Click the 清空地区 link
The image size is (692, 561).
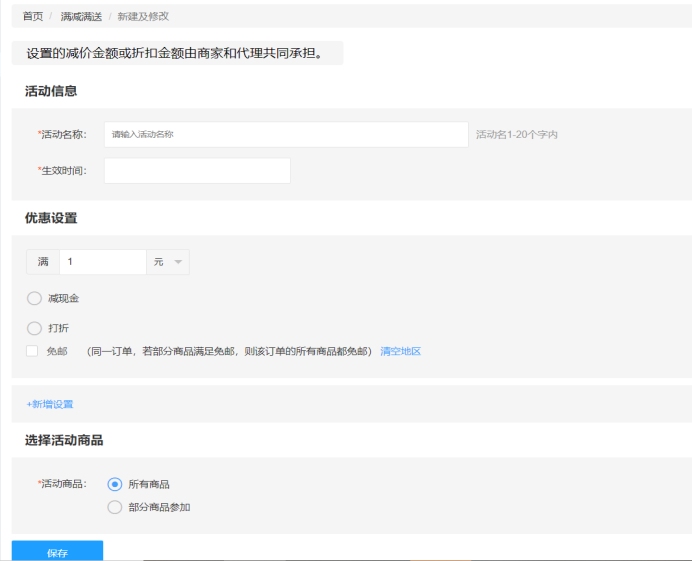[401, 351]
